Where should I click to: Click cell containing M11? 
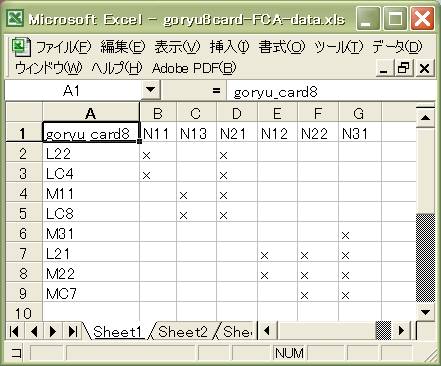point(91,193)
